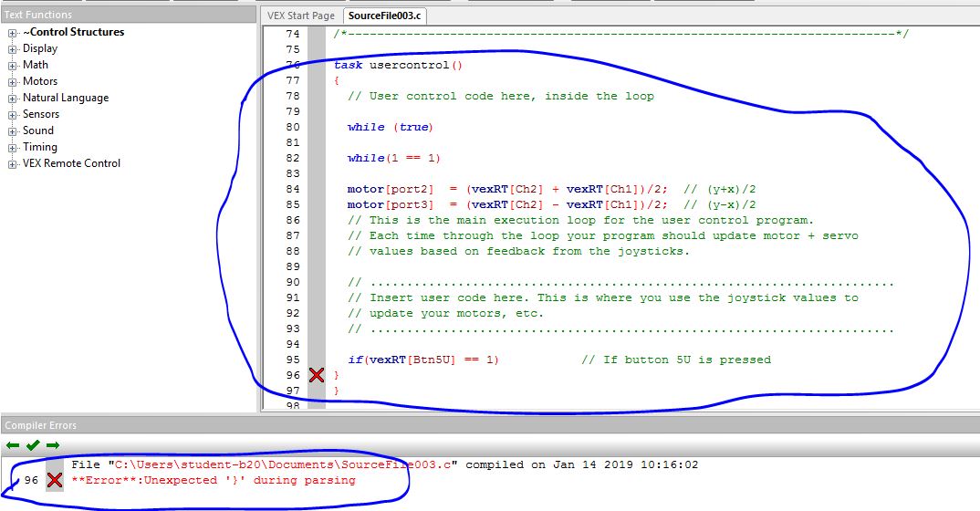The height and width of the screenshot is (511, 980).
Task: Select the Sound category label
Action: click(38, 130)
